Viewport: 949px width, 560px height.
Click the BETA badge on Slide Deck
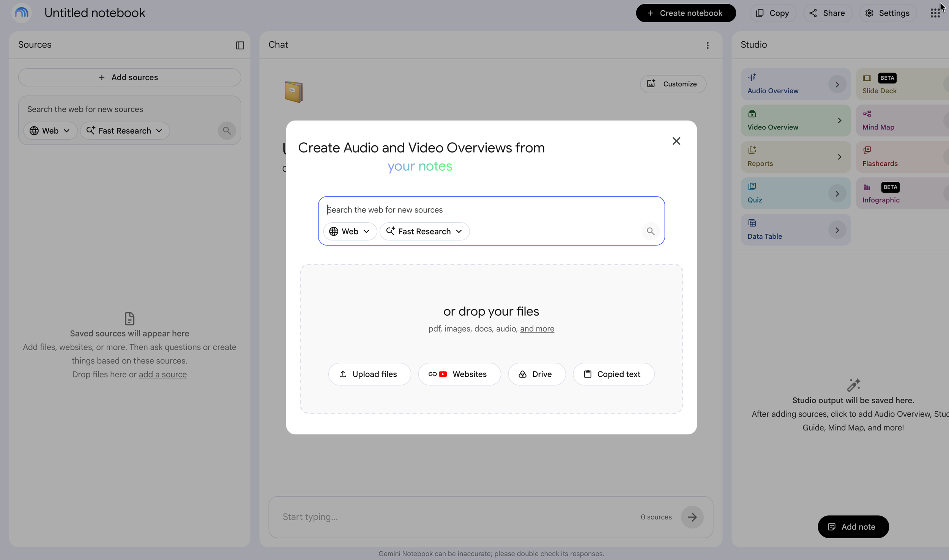coord(887,78)
